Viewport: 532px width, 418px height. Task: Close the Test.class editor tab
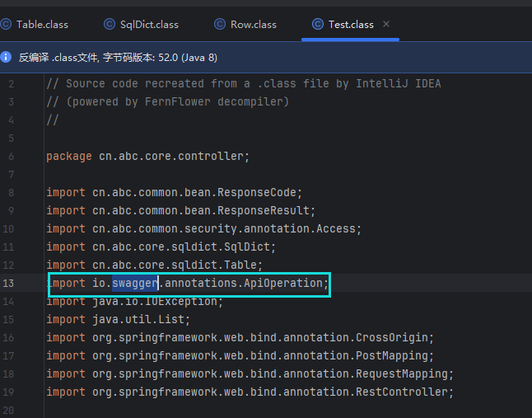coord(387,25)
